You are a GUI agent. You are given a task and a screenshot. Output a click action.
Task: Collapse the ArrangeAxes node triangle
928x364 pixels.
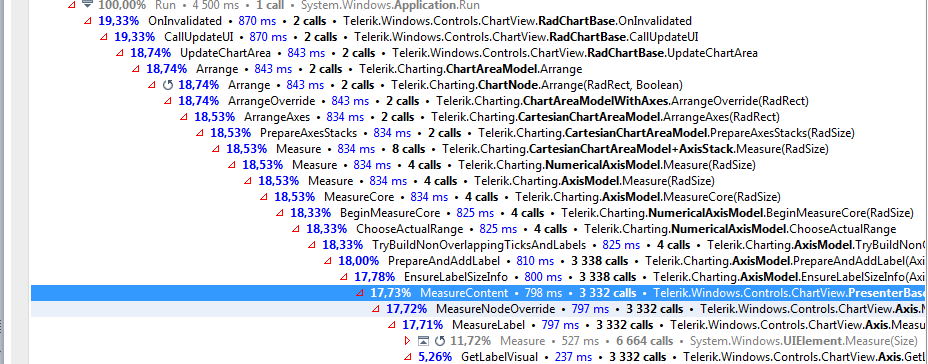click(x=183, y=117)
